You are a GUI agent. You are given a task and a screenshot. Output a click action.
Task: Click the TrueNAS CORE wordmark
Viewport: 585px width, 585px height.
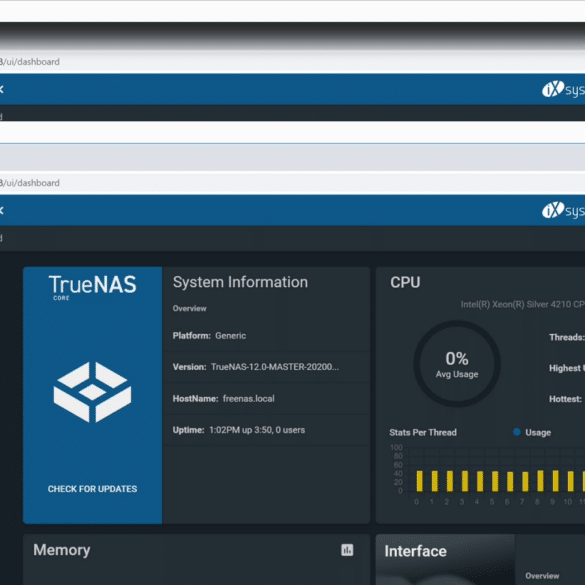[92, 287]
